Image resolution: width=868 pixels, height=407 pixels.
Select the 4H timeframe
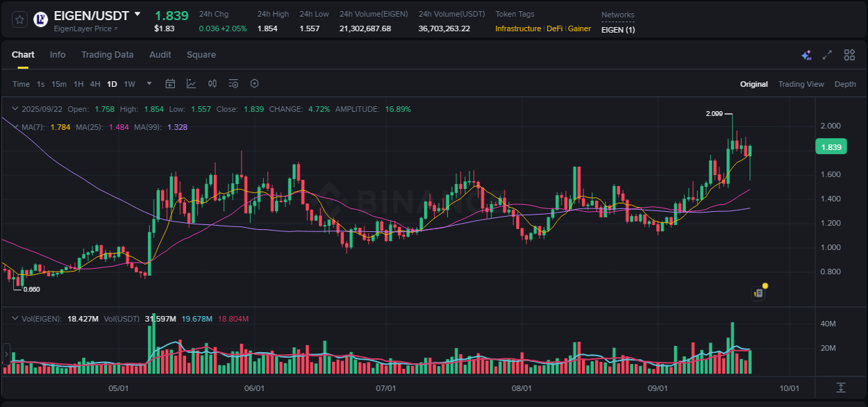coord(94,83)
